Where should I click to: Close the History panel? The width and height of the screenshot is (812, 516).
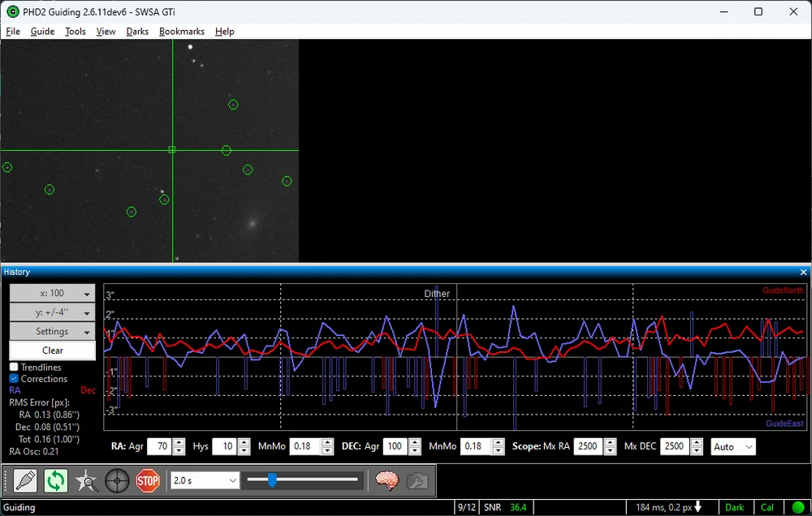coord(803,273)
